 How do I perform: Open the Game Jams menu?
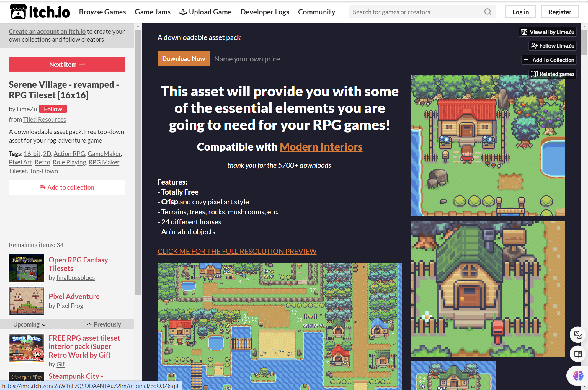tap(153, 12)
